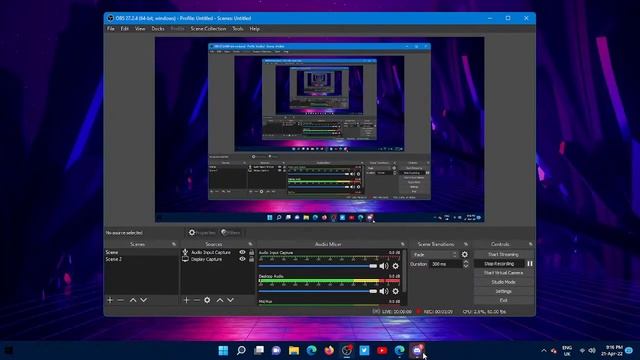Switch to OBS Studio on the taskbar
Screen dimensions: 640x360
(347, 350)
